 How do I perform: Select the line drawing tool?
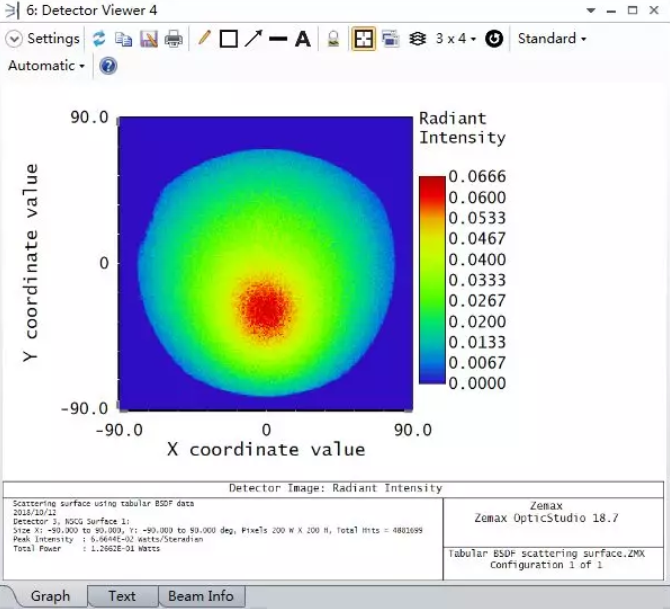click(278, 39)
